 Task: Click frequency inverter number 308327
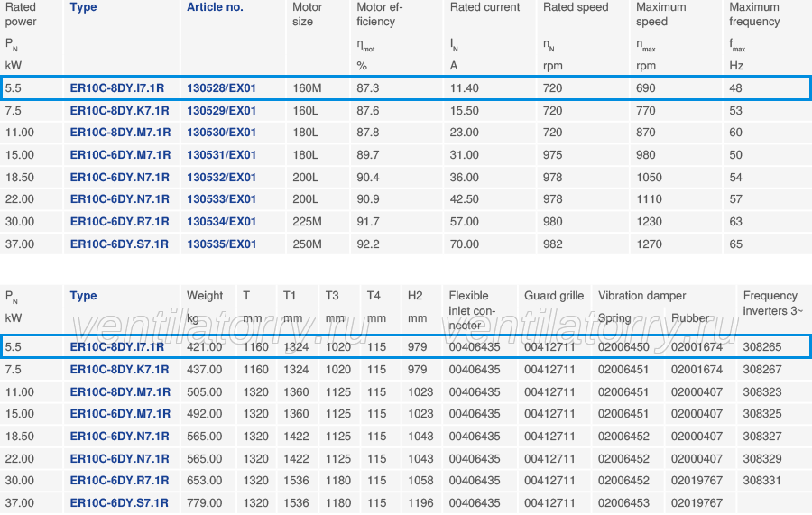[762, 437]
